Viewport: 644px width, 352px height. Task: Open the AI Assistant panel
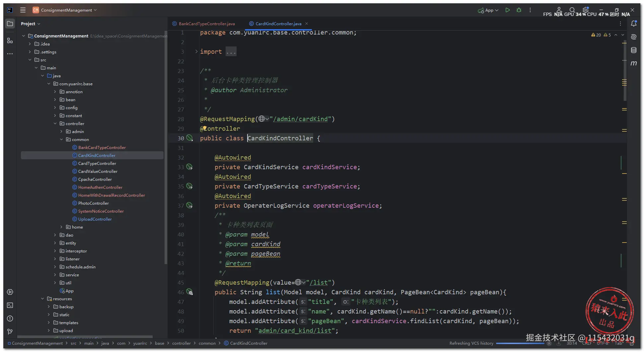[634, 37]
